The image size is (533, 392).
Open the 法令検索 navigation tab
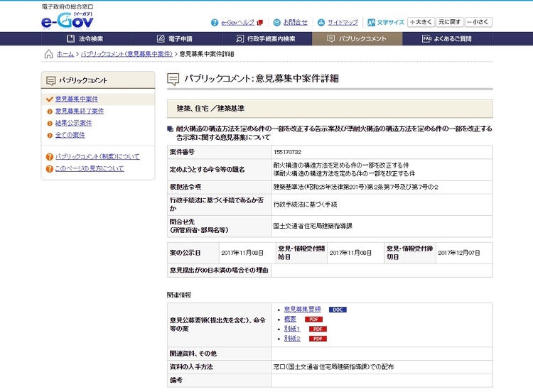86,39
